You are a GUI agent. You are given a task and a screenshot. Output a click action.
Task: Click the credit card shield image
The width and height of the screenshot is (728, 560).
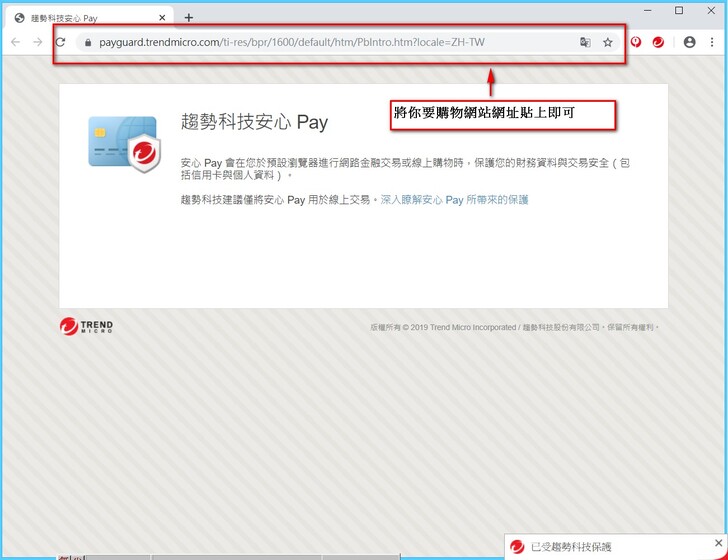(124, 143)
